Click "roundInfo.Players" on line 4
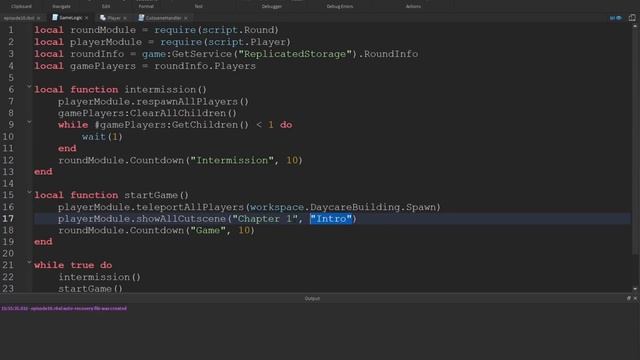The height and width of the screenshot is (360, 640). (205, 66)
